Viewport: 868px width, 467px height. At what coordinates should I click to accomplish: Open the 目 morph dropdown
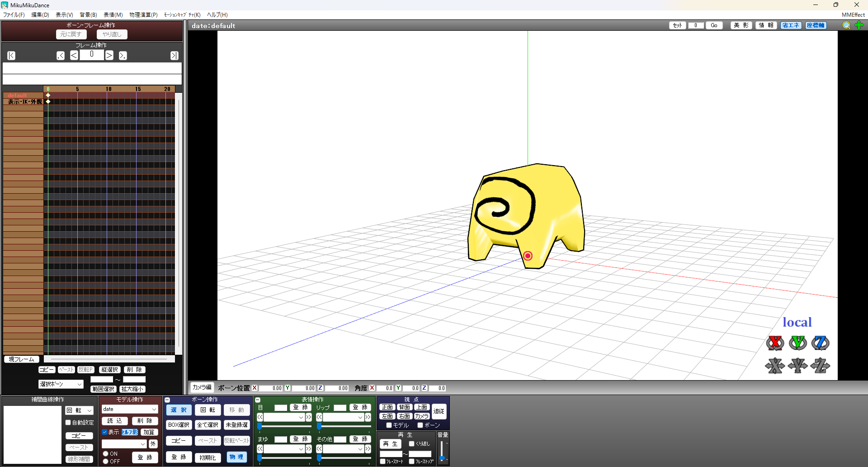pos(284,417)
